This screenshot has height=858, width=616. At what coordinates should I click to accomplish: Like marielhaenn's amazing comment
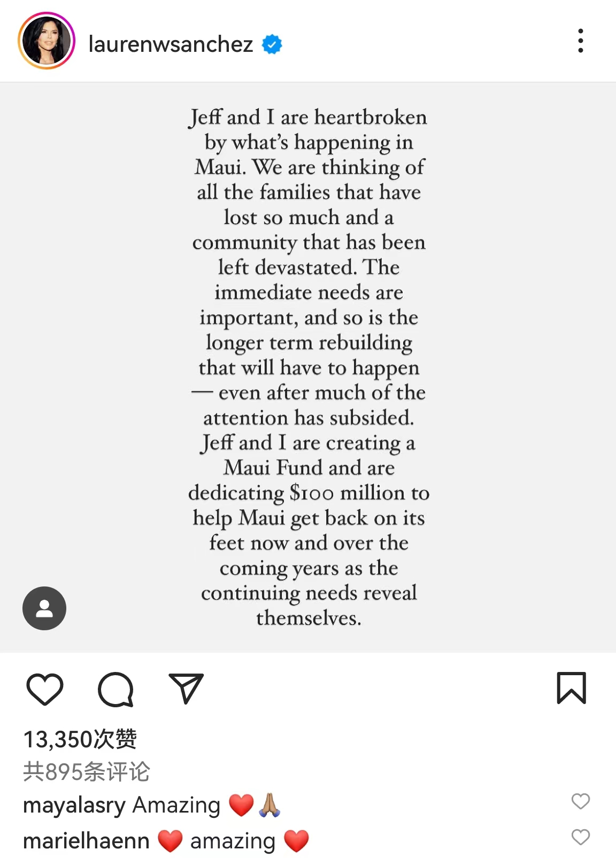tap(580, 837)
